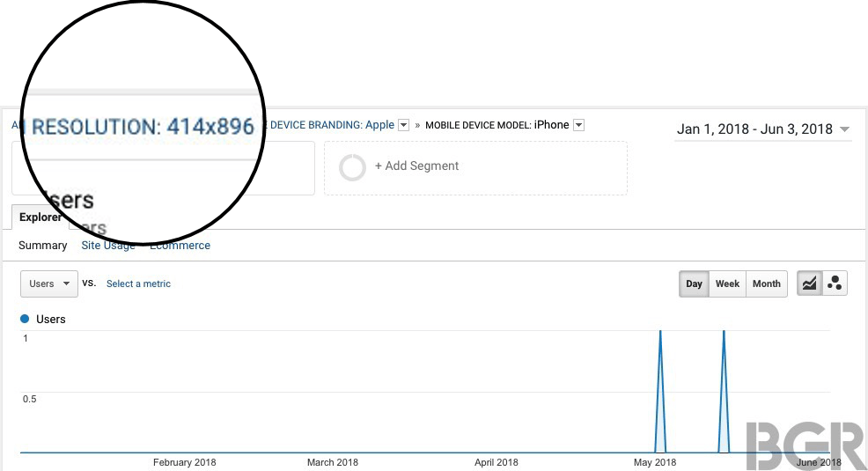Click the BGR watermark logo
The height and width of the screenshot is (471, 868).
[x=805, y=445]
